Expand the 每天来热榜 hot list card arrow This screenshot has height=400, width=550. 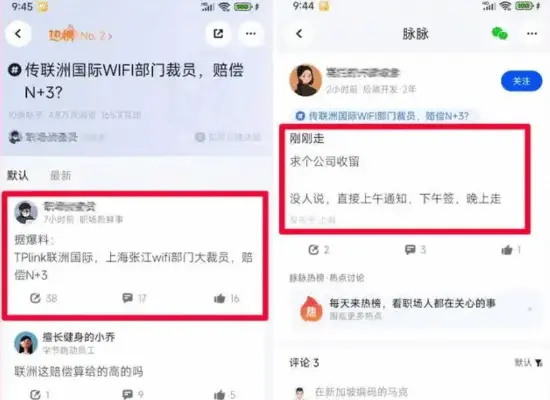point(530,309)
